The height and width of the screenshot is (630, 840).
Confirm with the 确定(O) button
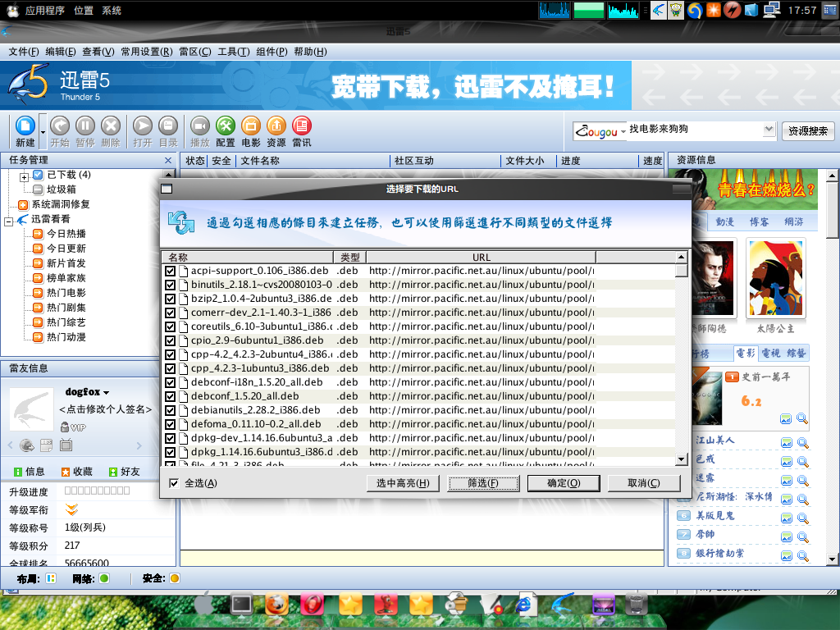[x=564, y=483]
